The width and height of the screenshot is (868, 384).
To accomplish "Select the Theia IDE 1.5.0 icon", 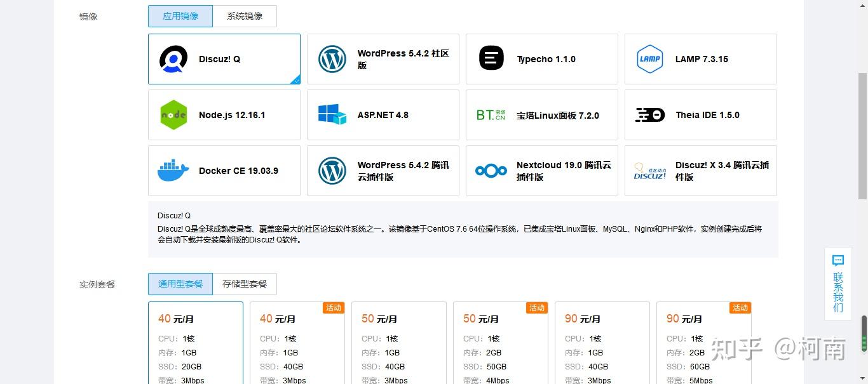I will [x=650, y=115].
